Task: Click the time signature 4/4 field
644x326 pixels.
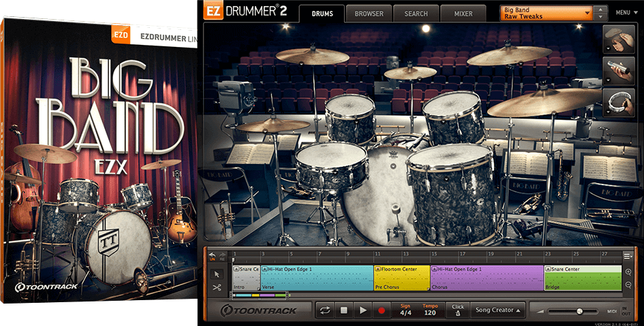Action: (x=405, y=310)
